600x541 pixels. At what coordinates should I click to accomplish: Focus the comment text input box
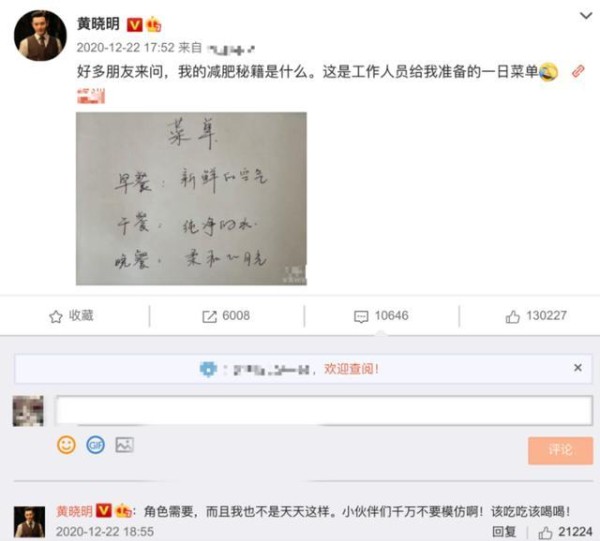click(x=324, y=411)
